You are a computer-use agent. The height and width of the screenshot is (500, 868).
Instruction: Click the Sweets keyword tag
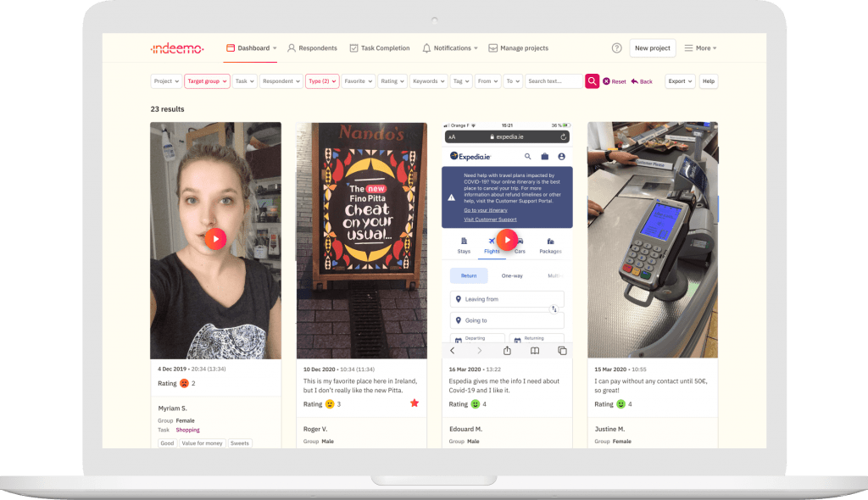[240, 443]
